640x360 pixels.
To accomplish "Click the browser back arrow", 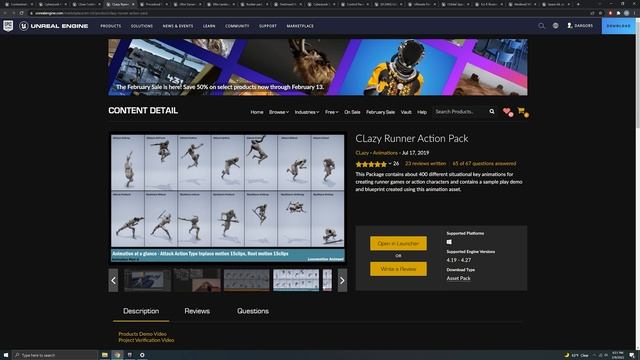I will pos(5,13).
